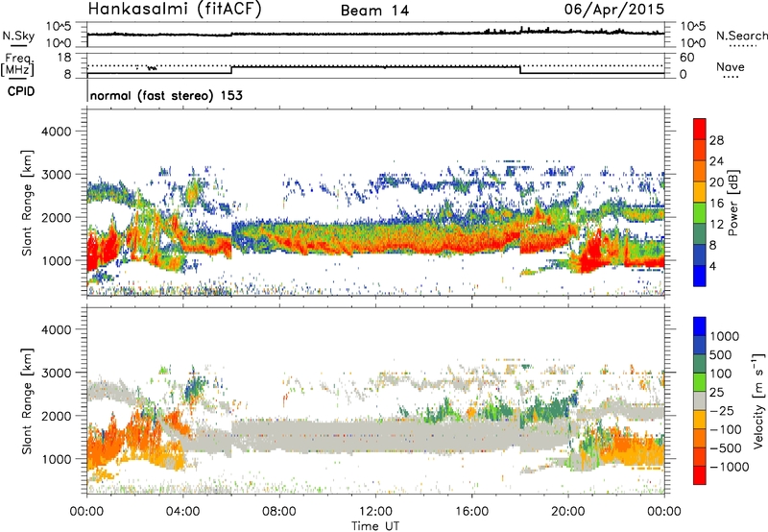The height and width of the screenshot is (532, 768).
Task: Click the red top segment of Power colorbar
Action: [x=700, y=130]
